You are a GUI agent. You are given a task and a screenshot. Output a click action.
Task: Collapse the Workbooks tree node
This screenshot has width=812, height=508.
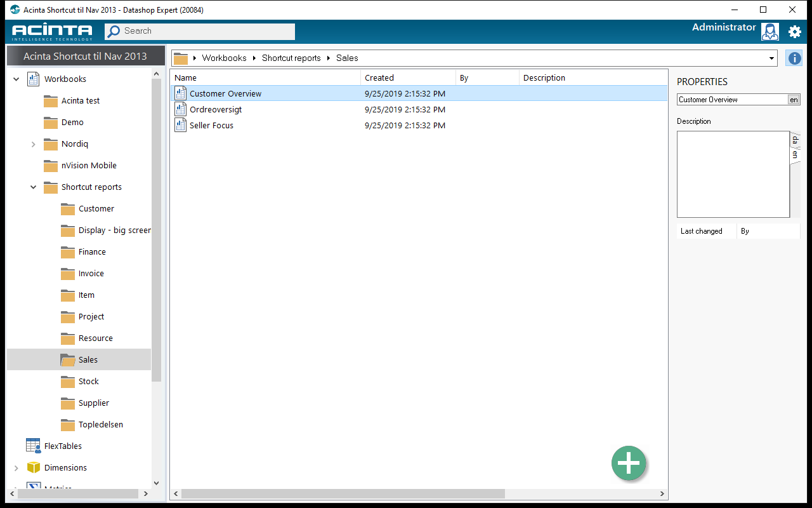click(16, 79)
